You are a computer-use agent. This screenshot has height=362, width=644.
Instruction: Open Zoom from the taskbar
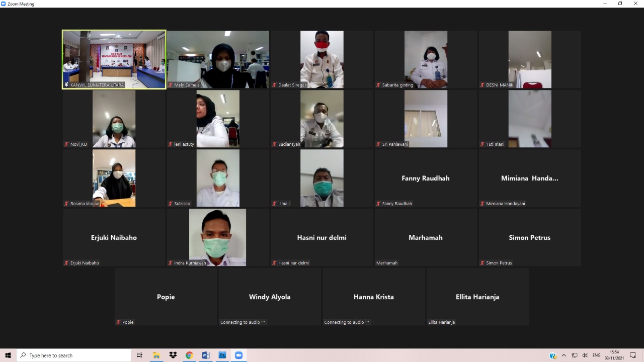click(238, 355)
